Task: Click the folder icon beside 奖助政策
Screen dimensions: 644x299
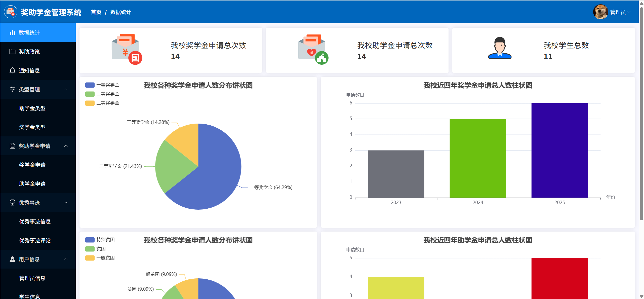Action: 12,52
